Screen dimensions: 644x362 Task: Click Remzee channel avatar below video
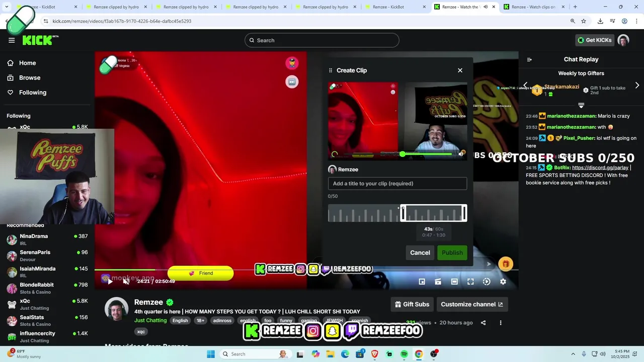click(x=116, y=309)
